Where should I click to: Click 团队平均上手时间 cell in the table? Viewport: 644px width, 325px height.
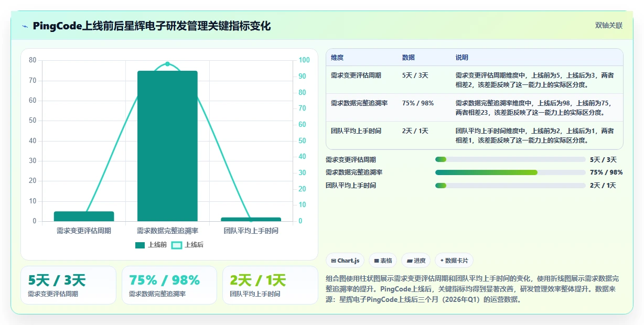(356, 131)
